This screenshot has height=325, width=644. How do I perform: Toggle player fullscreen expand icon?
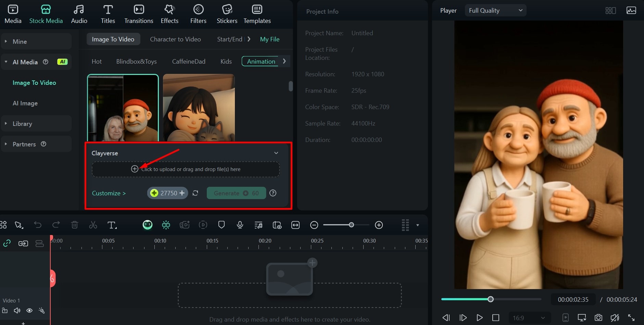(x=631, y=317)
